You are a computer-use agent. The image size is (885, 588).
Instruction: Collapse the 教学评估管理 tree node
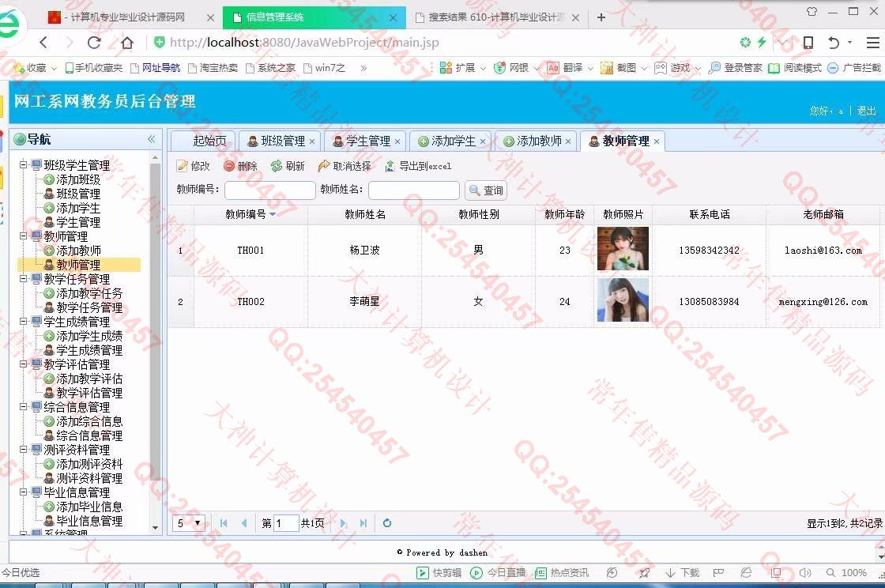23,364
